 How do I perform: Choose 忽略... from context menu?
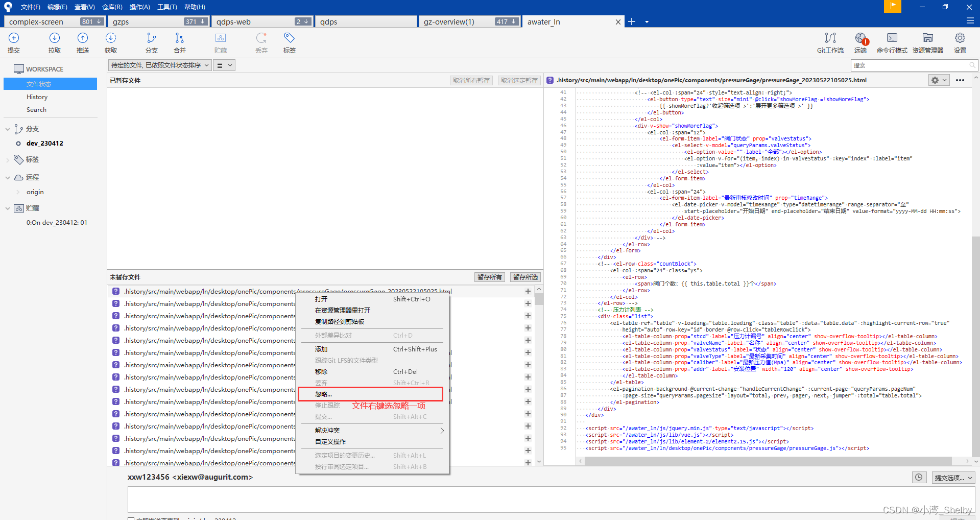[370, 394]
